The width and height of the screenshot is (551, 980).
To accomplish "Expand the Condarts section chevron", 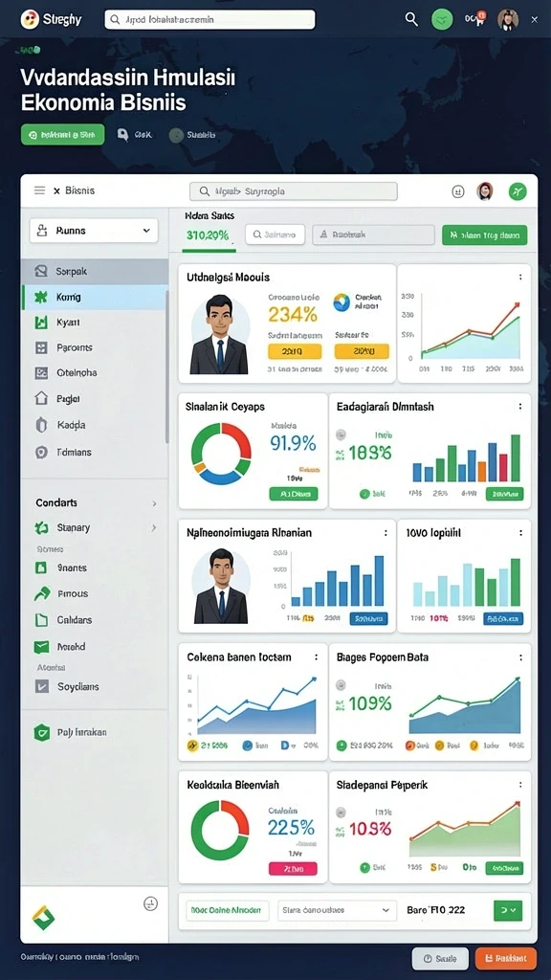I will pyautogui.click(x=154, y=503).
